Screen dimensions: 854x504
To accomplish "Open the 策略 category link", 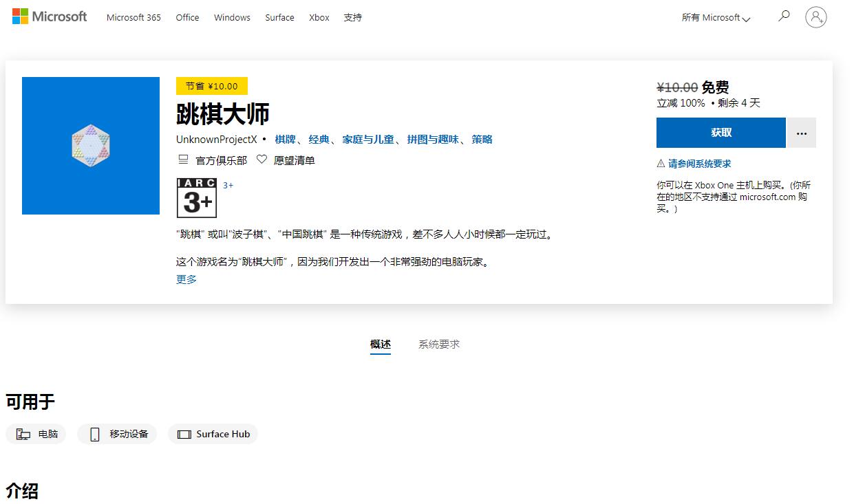I will tap(482, 140).
